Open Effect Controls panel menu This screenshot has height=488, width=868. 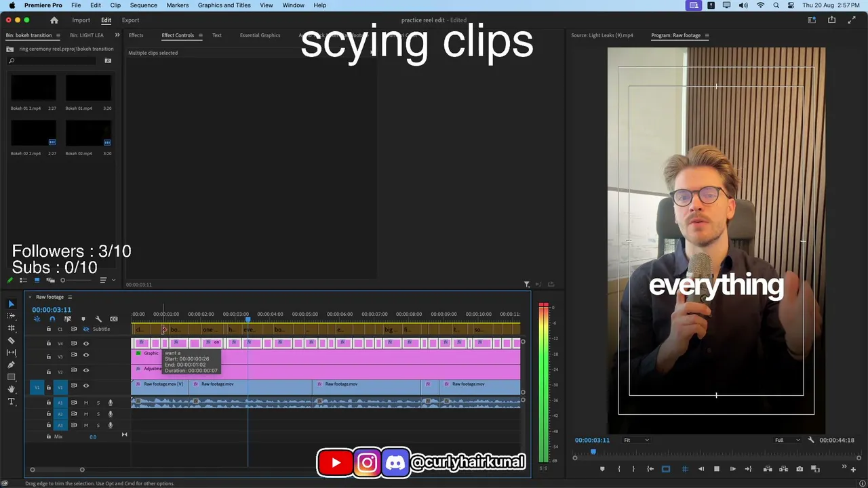coord(200,35)
